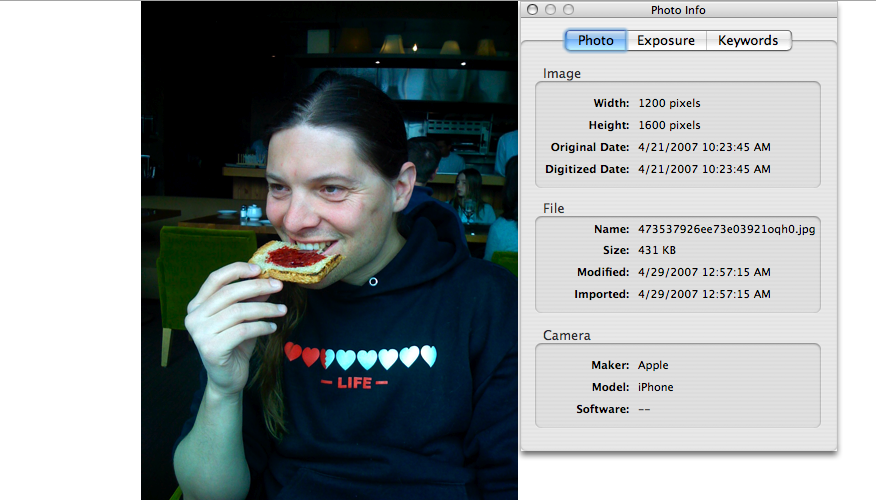Viewport: 876px width, 500px height.
Task: Select camera maker Apple
Action: pos(653,365)
